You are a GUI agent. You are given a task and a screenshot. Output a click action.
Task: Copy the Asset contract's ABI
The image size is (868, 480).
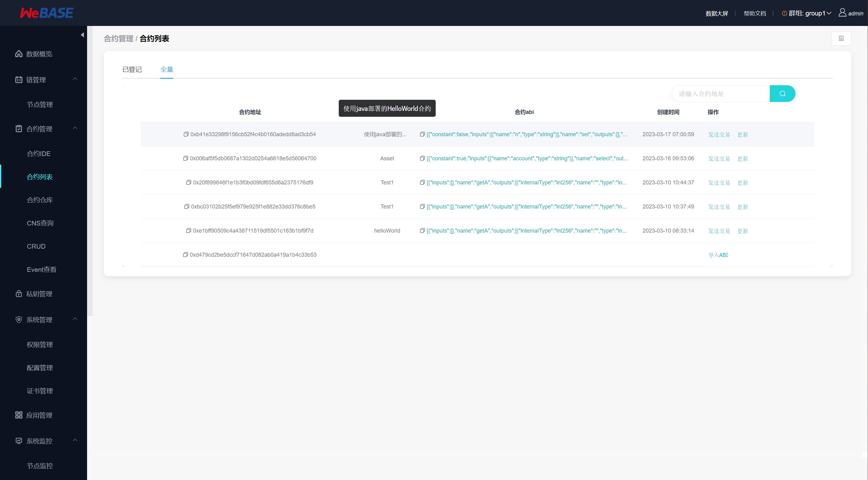tap(422, 158)
